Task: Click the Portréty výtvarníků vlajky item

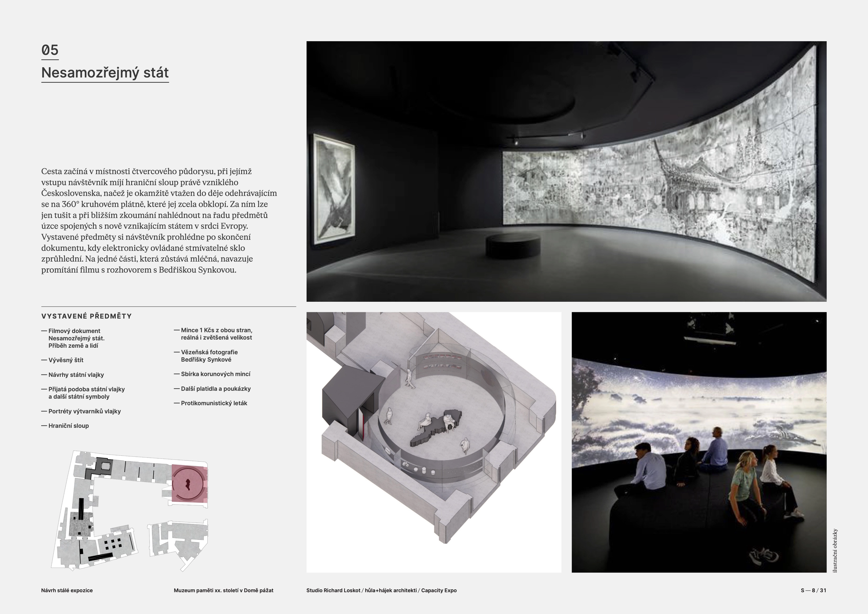Action: 84,411
